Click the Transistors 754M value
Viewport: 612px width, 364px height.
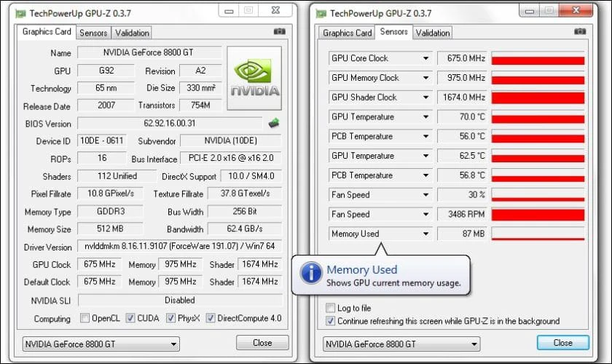click(200, 106)
